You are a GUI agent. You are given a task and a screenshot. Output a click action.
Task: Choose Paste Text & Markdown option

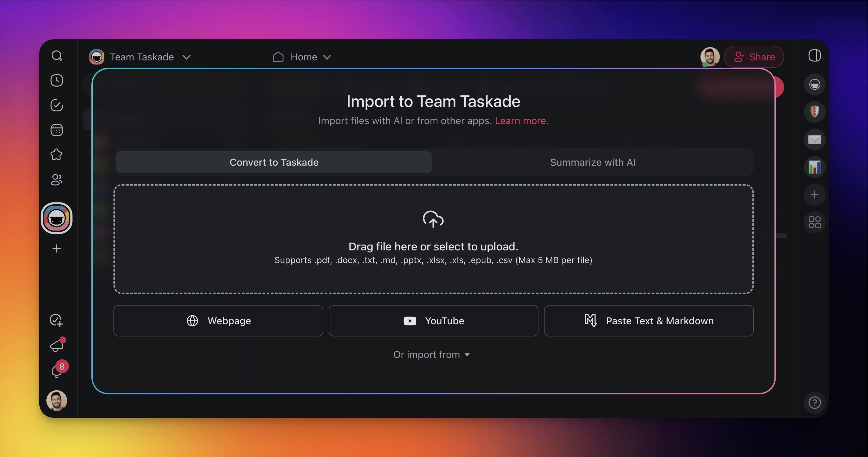tap(648, 320)
